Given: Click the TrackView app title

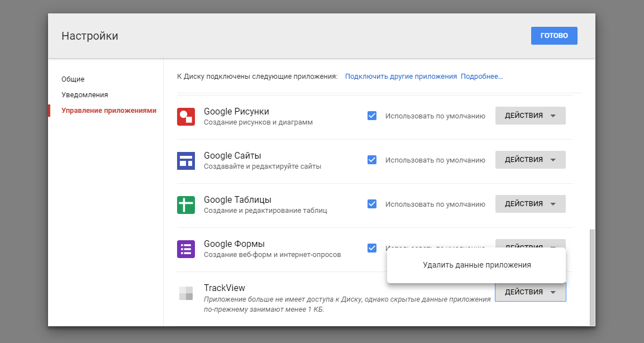Looking at the screenshot, I should 225,288.
